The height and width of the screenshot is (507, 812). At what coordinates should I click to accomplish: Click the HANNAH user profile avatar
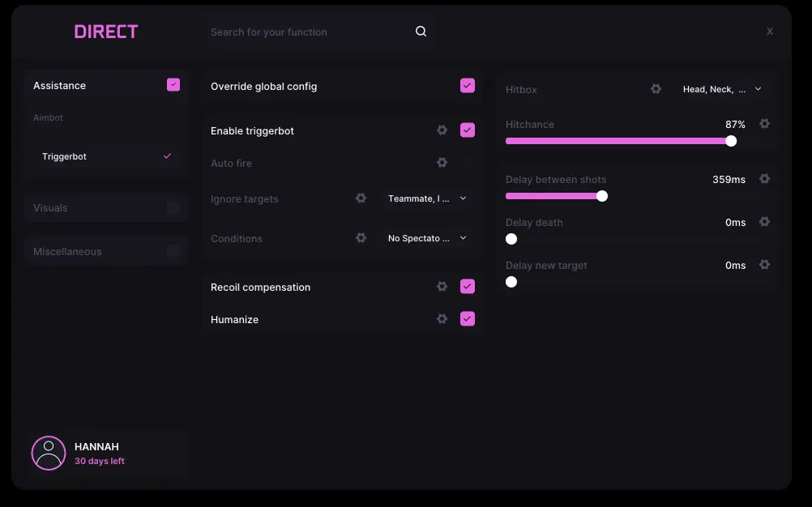click(x=49, y=453)
